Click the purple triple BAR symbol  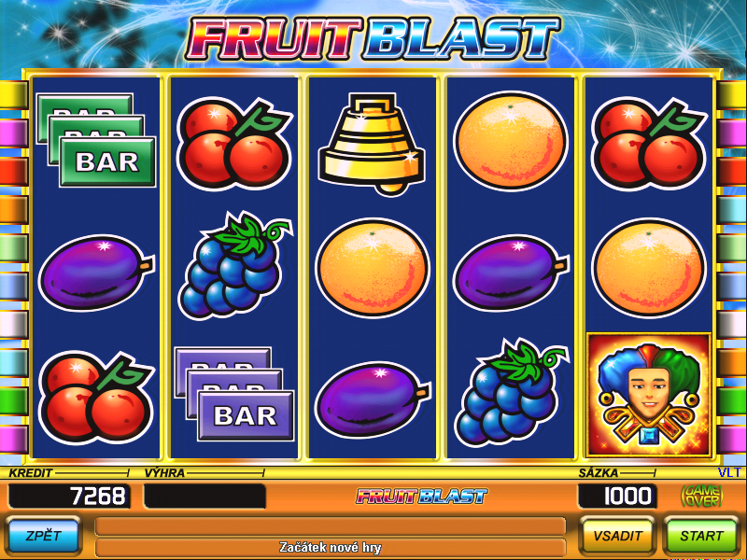(234, 393)
